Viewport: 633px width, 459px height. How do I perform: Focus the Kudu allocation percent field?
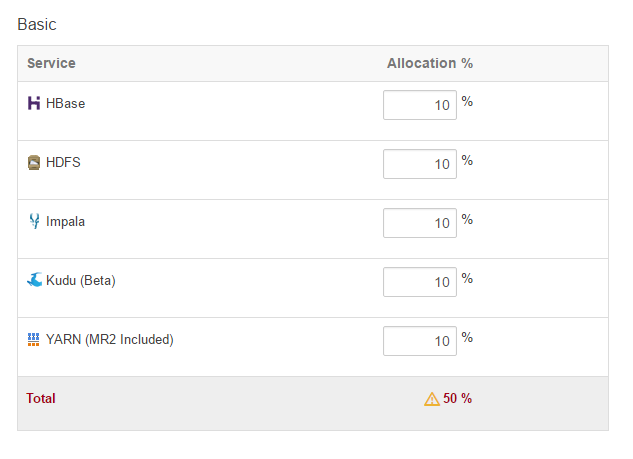(x=419, y=282)
